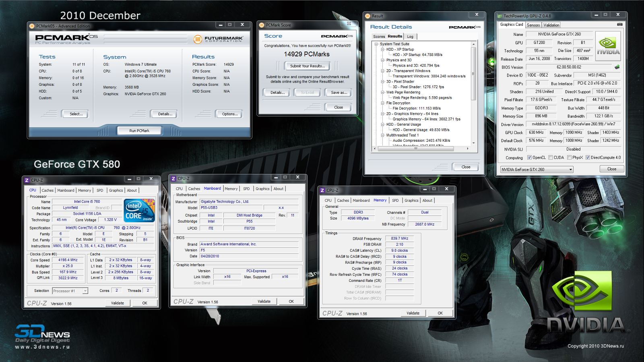The image size is (644, 362).
Task: Click the Run PCMark button
Action: pyautogui.click(x=139, y=130)
